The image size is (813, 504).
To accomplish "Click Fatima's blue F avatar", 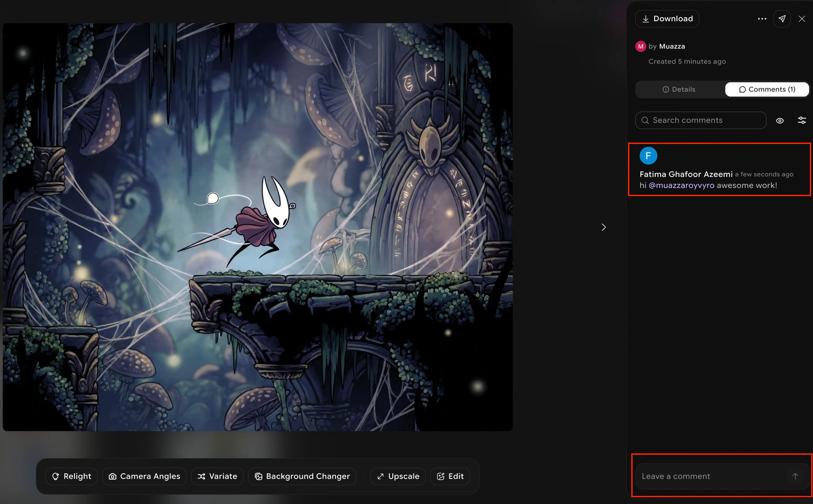I will [x=648, y=156].
